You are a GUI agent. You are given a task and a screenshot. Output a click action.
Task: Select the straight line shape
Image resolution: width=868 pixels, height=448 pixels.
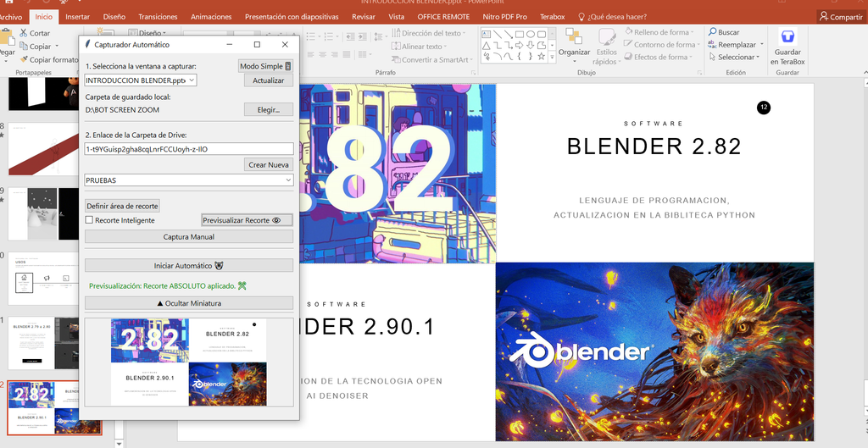(x=497, y=34)
